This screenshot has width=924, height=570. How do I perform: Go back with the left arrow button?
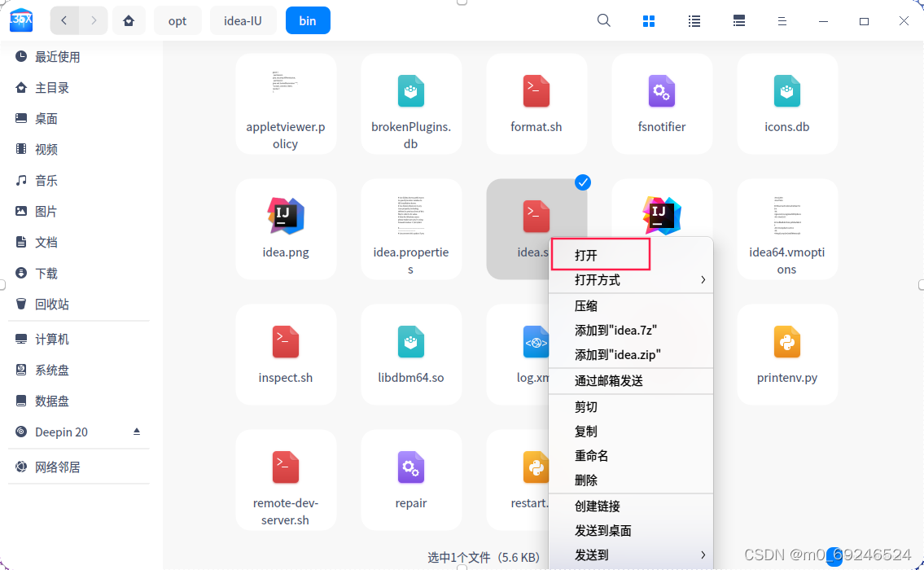(x=63, y=20)
